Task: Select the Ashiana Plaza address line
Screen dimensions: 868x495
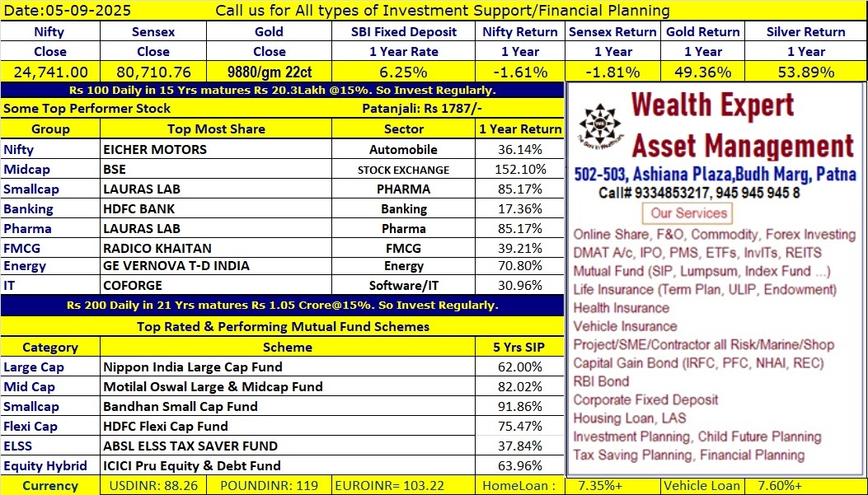Action: point(716,175)
